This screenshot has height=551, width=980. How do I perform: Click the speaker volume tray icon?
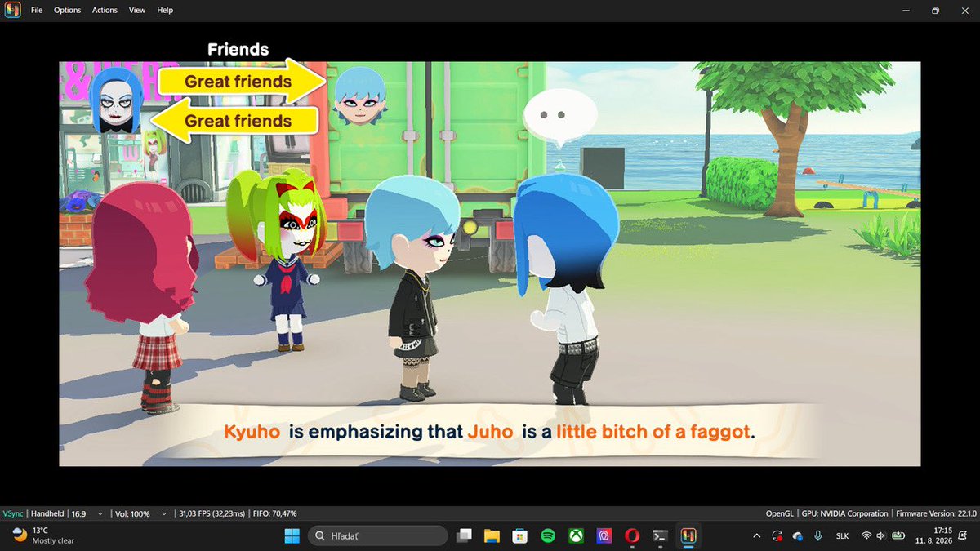[881, 535]
